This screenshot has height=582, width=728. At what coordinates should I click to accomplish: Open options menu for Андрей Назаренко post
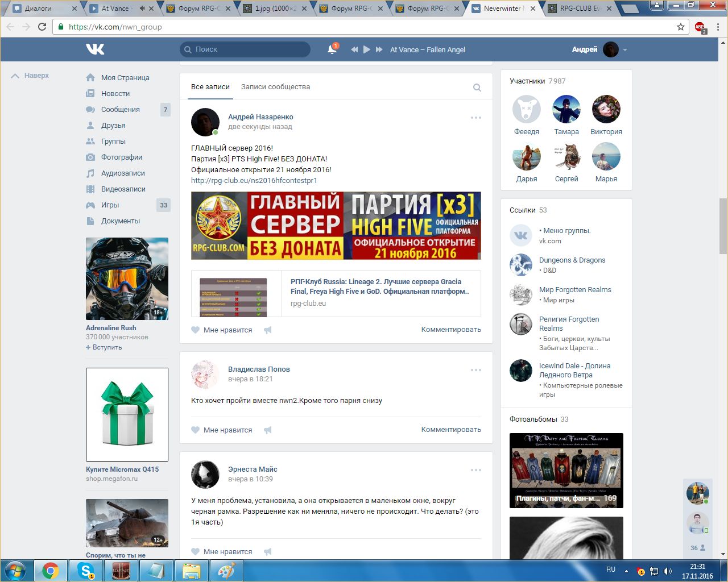tap(476, 118)
